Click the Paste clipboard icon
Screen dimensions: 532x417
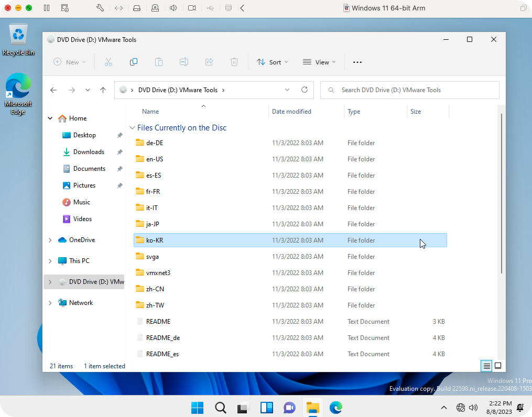point(158,62)
